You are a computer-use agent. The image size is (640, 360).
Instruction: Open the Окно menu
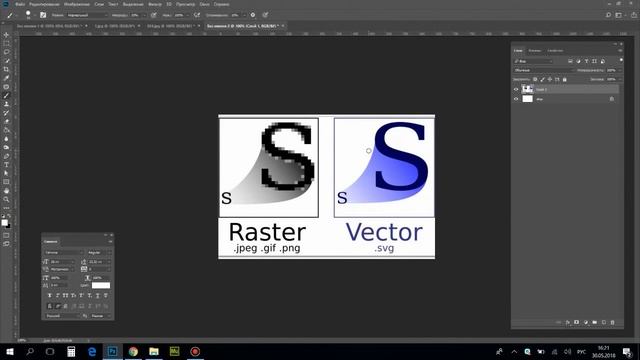coord(204,4)
